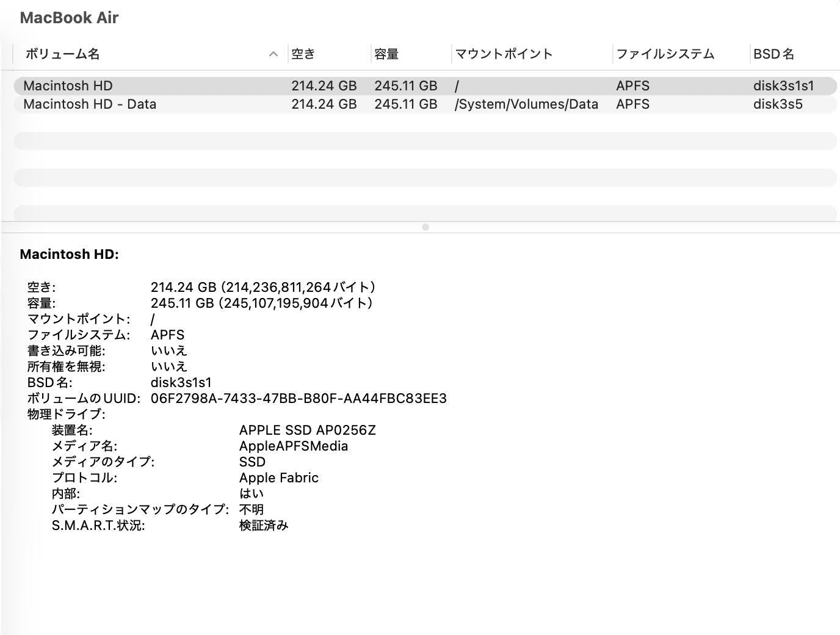Image resolution: width=840 pixels, height=635 pixels.
Task: Click the 書き込み可能: label
Action: [x=66, y=351]
